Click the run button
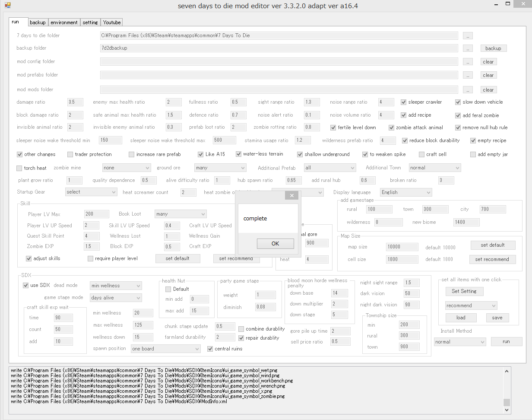This screenshot has width=532, height=420. click(507, 341)
